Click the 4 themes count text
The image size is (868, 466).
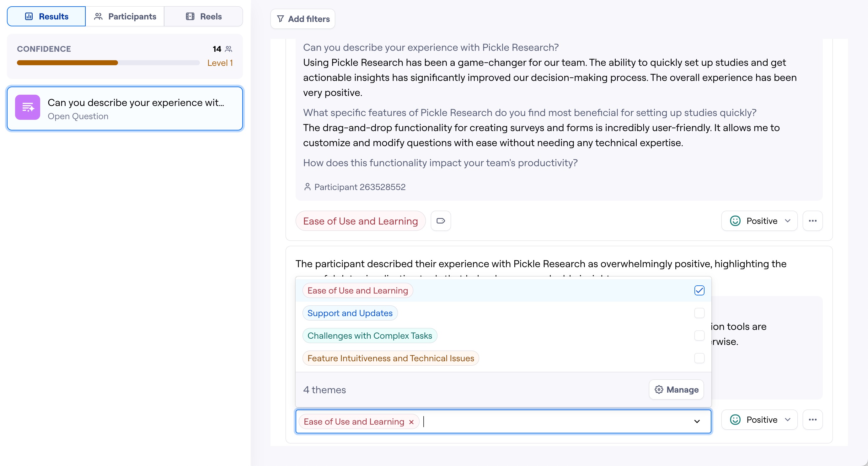tap(324, 390)
